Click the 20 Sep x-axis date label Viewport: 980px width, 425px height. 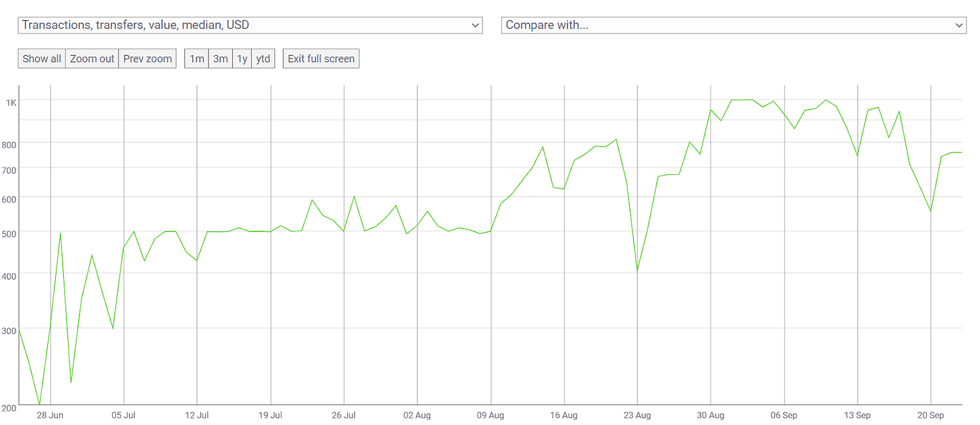click(x=931, y=416)
